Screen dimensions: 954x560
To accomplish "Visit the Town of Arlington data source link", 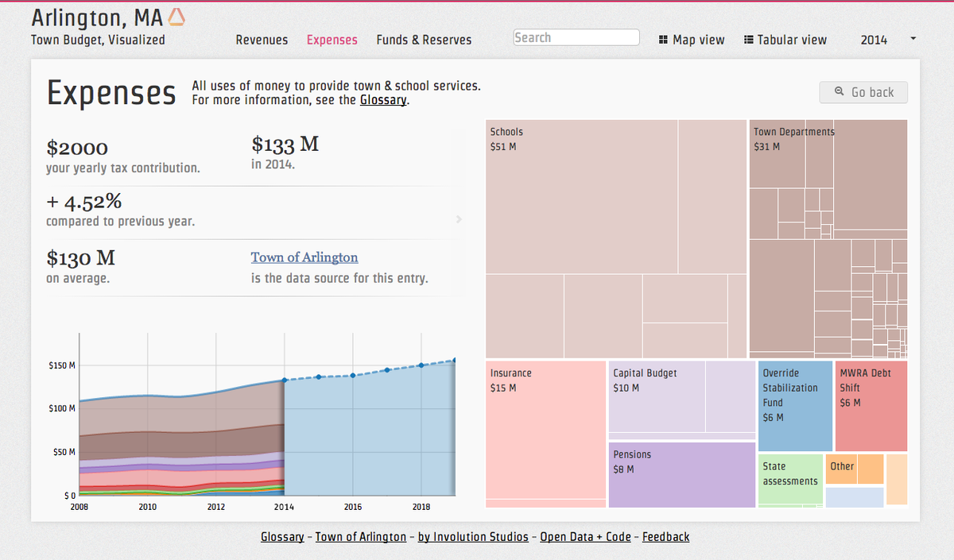I will coord(304,257).
